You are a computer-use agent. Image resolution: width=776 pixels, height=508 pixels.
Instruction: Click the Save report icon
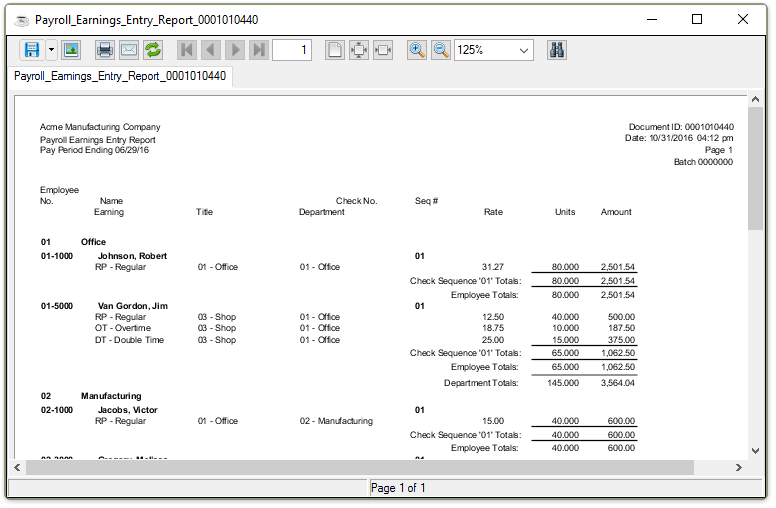click(x=31, y=50)
